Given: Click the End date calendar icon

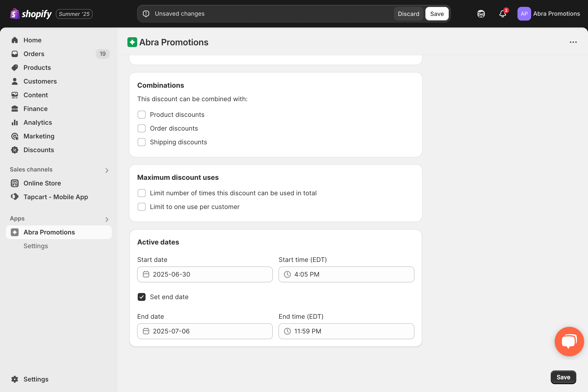Looking at the screenshot, I should click(146, 331).
